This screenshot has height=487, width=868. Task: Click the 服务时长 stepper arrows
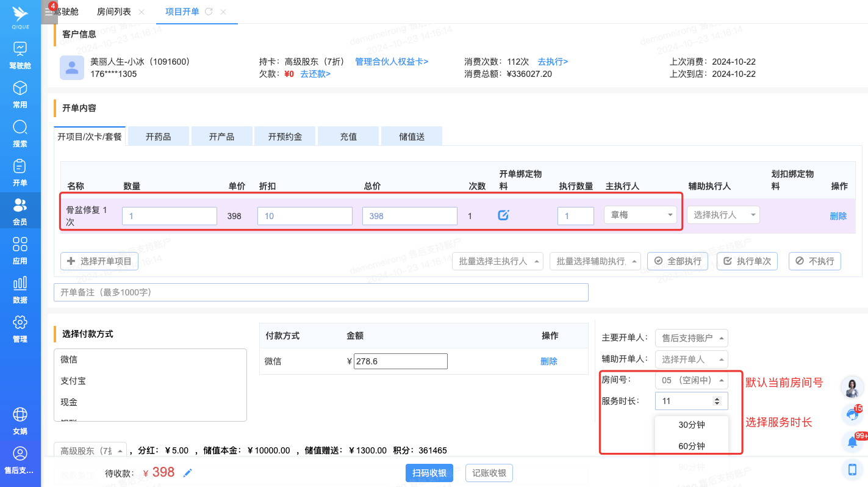(717, 401)
